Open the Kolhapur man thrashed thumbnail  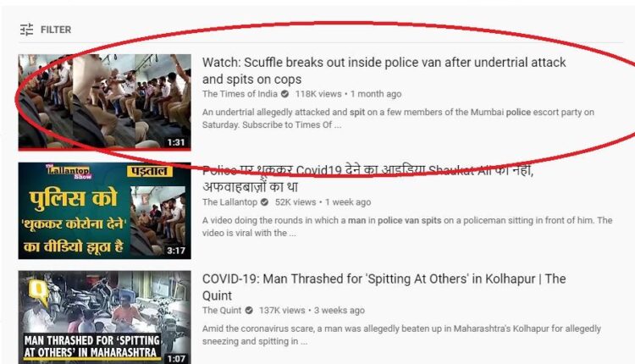(104, 317)
